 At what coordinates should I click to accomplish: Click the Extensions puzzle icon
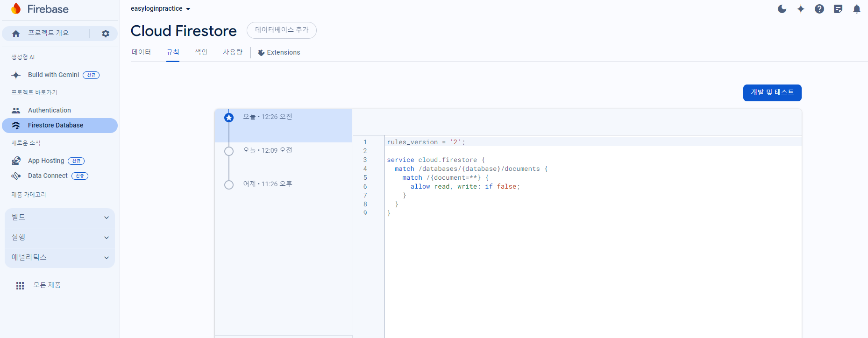tap(261, 53)
